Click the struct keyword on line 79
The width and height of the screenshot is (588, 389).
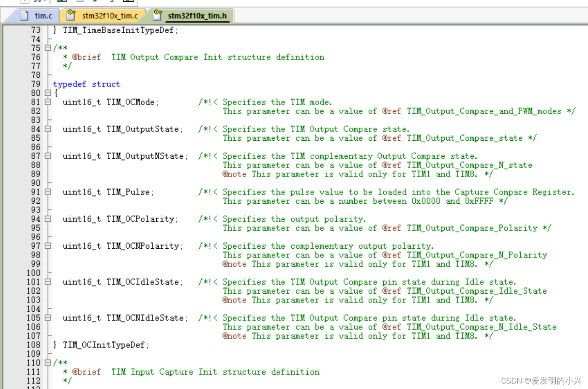coord(106,84)
